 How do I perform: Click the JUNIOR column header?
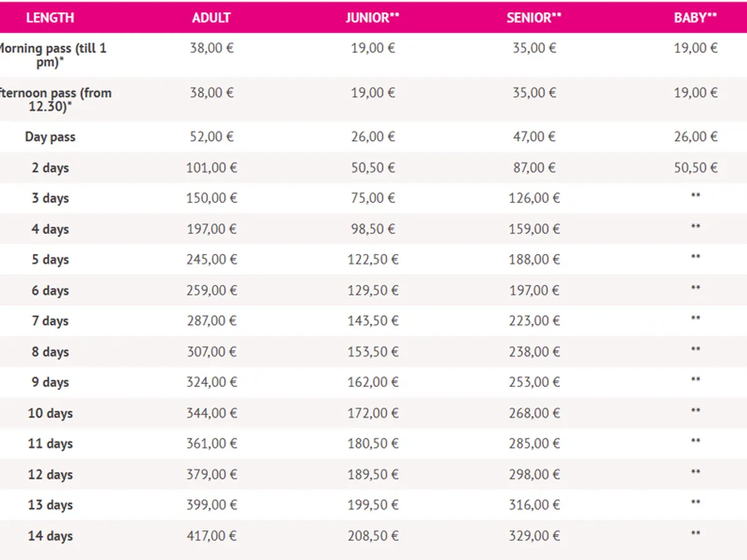coord(372,18)
